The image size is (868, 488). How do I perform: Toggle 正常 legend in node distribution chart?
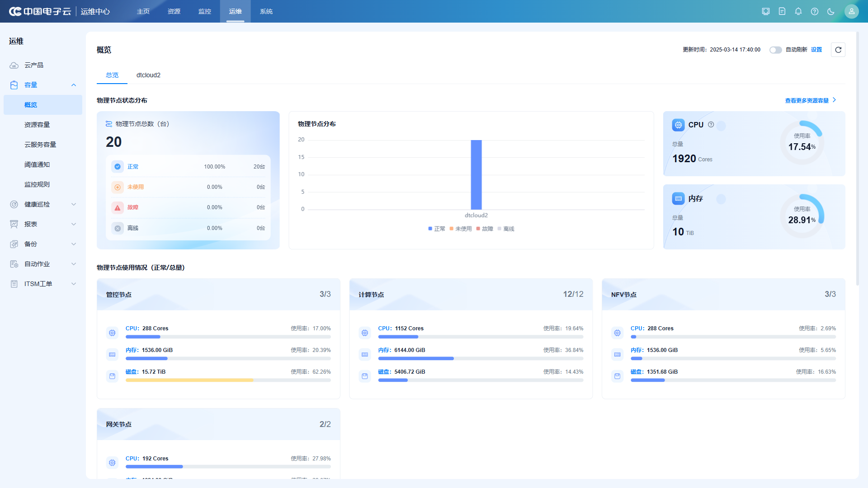pyautogui.click(x=437, y=229)
